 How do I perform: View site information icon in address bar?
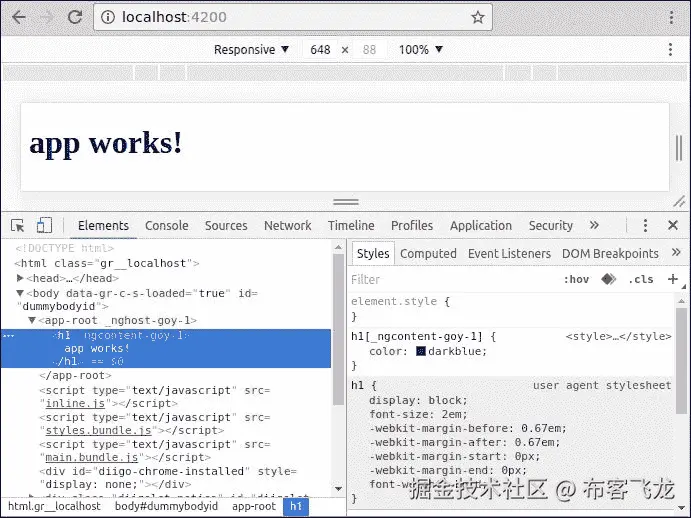pos(108,17)
